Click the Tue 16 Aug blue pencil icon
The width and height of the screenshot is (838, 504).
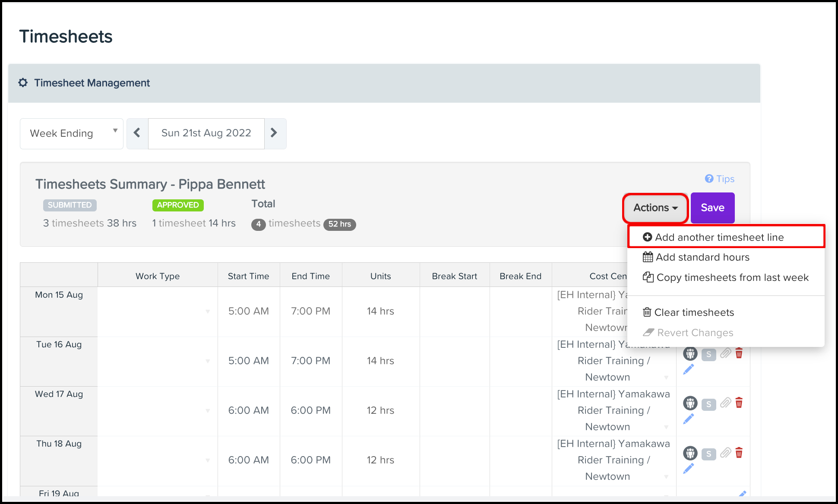click(689, 369)
